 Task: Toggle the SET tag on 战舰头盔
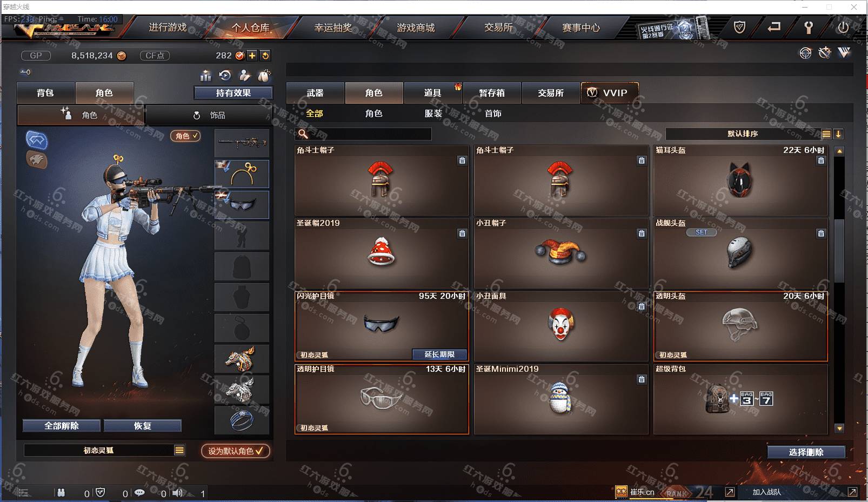[x=701, y=232]
